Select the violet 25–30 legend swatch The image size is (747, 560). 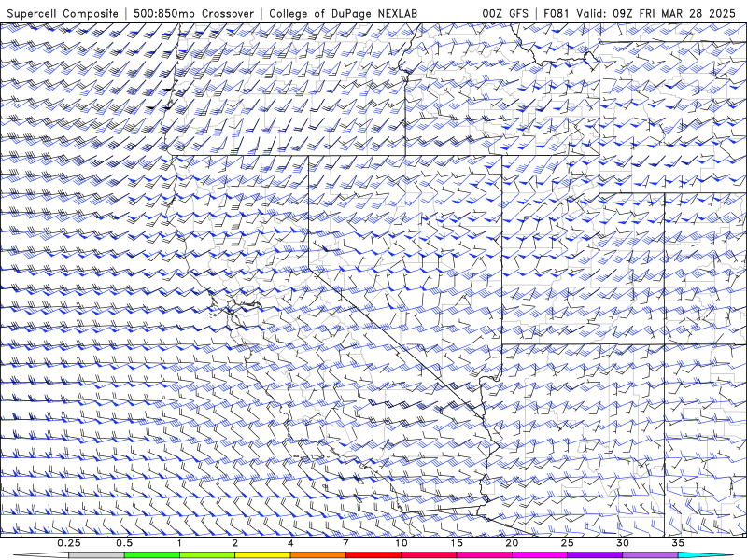[595, 555]
